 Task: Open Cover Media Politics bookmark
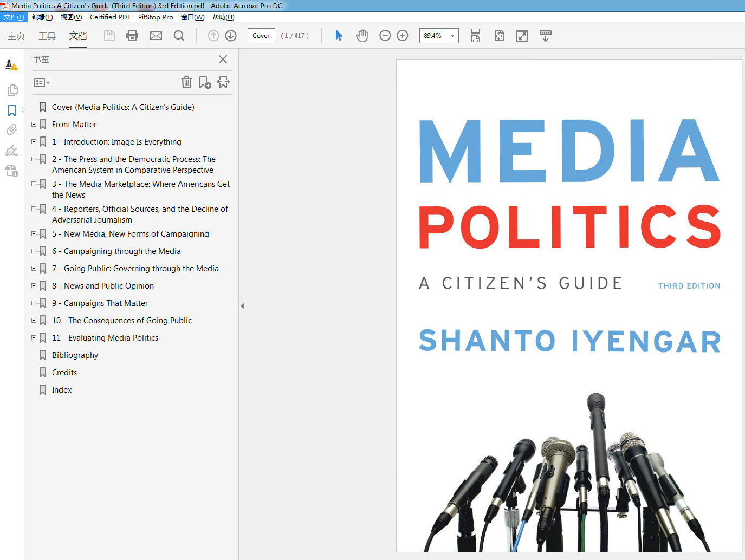pyautogui.click(x=123, y=107)
